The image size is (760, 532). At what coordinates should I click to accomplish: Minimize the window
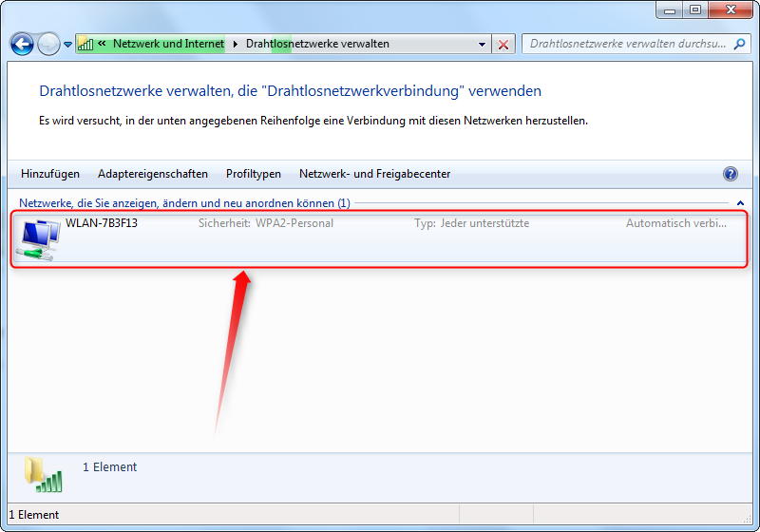tap(670, 9)
